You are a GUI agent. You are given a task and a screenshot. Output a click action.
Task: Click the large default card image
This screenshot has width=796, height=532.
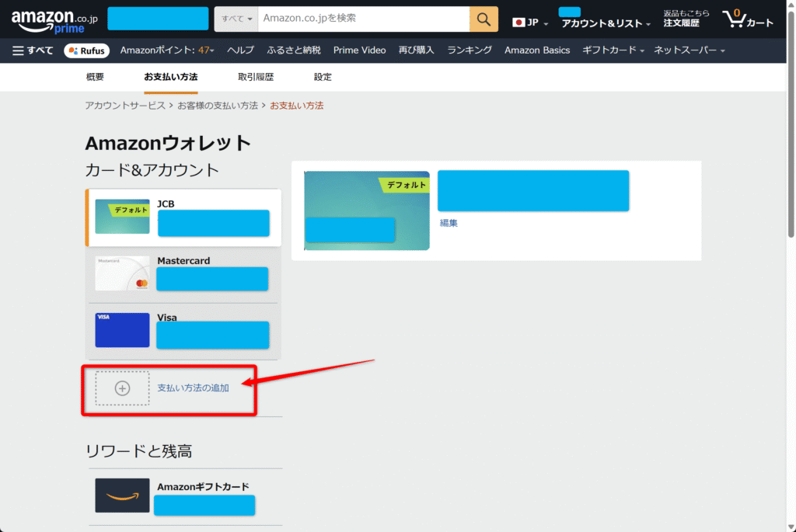pos(367,210)
